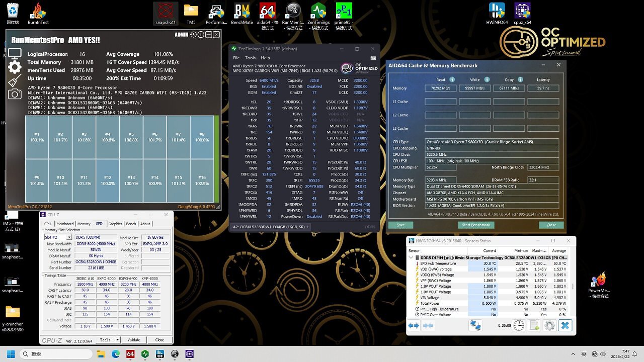Click the camera screenshot icon in RunMemtestPro
The image size is (644, 362).
pyautogui.click(x=15, y=94)
